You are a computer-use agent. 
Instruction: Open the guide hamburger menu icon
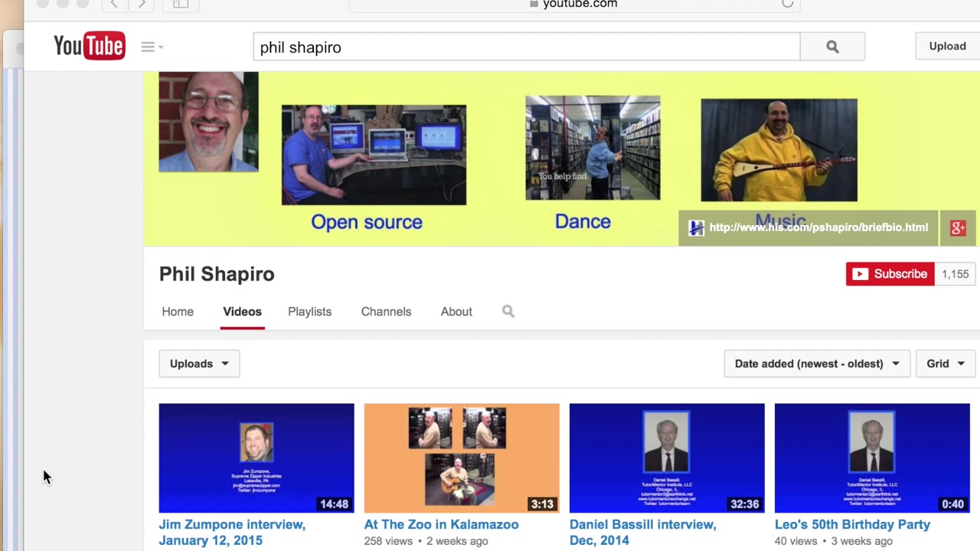coord(152,47)
